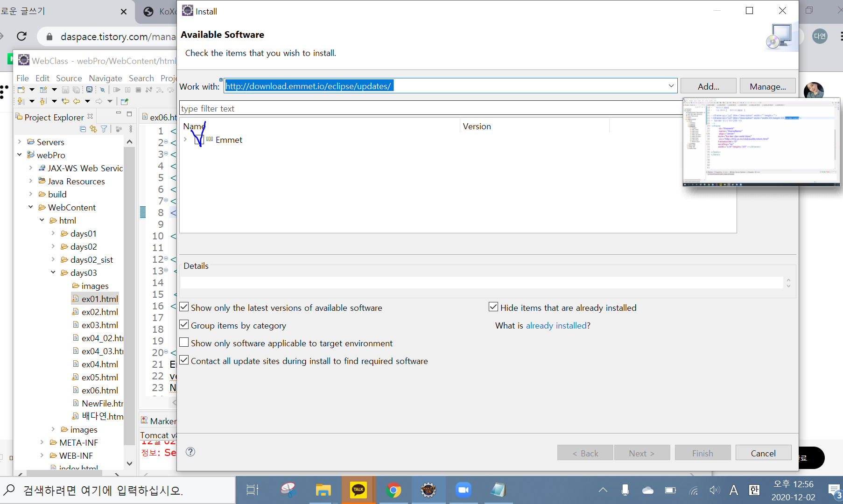Open File Explorer from the taskbar

coord(323,490)
